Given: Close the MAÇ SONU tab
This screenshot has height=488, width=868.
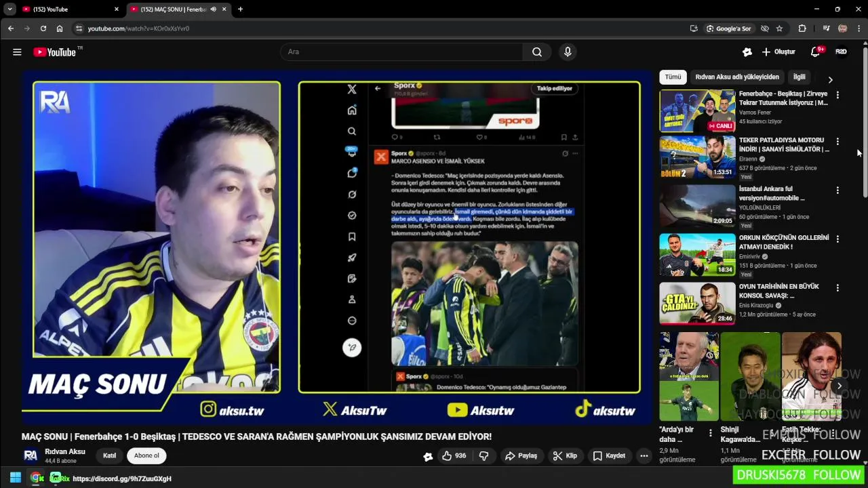Looking at the screenshot, I should [x=224, y=9].
